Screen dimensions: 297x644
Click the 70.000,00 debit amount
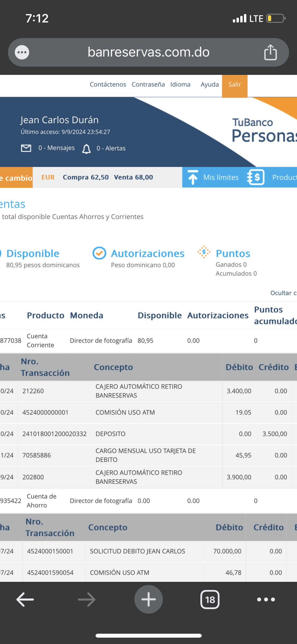click(x=227, y=551)
